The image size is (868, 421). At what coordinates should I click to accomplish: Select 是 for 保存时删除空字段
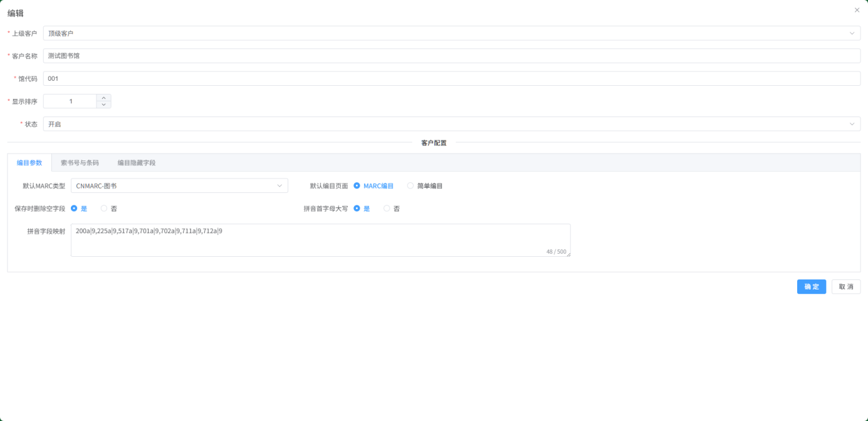coord(79,209)
